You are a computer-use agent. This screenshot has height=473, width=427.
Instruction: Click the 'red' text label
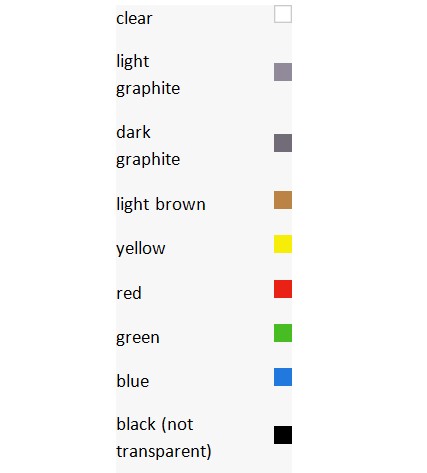[x=129, y=293]
